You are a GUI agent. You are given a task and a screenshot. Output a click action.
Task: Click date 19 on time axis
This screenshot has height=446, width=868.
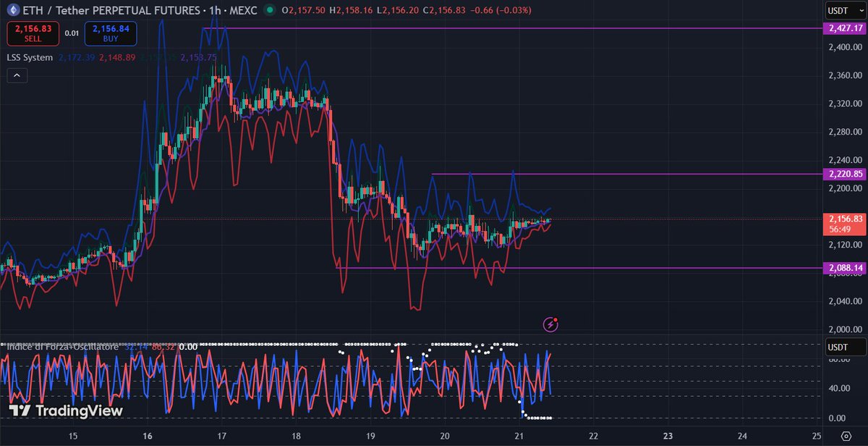pos(370,436)
